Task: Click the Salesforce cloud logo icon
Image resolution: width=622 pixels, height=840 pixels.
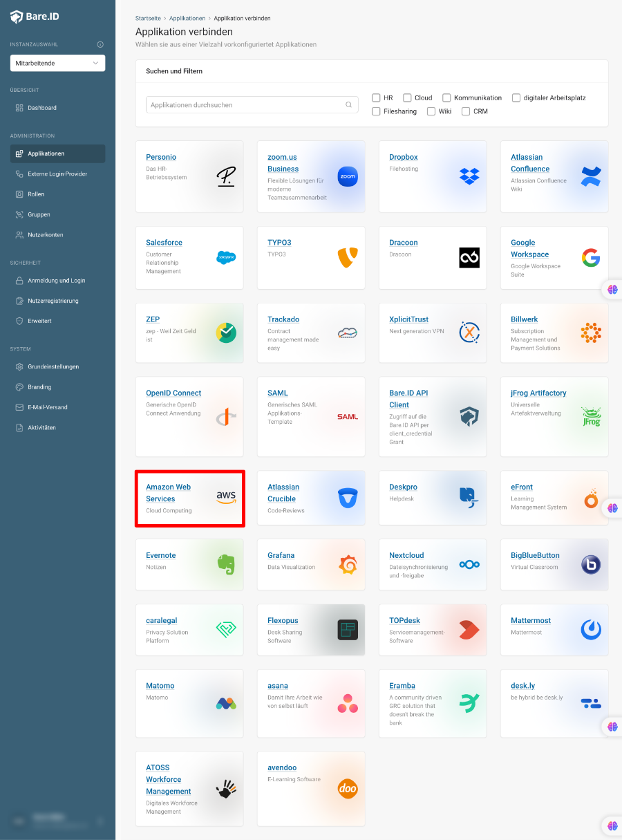Action: [x=226, y=258]
